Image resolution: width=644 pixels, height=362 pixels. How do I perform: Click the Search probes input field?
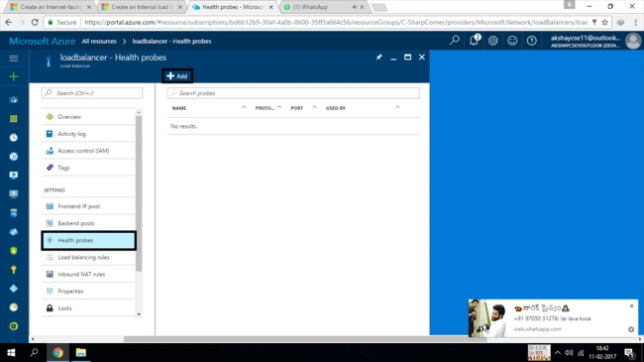tap(293, 93)
